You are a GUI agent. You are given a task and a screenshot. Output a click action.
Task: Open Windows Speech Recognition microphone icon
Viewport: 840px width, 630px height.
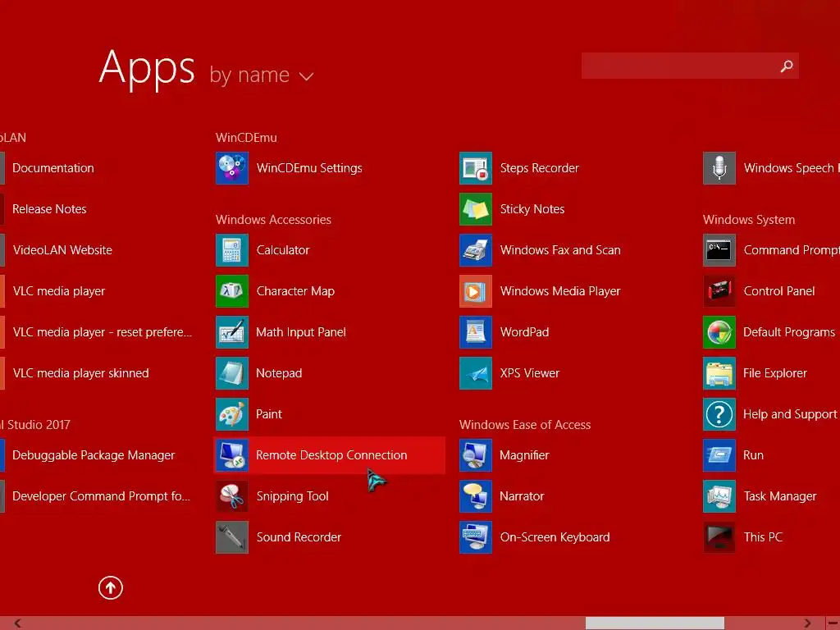tap(719, 168)
